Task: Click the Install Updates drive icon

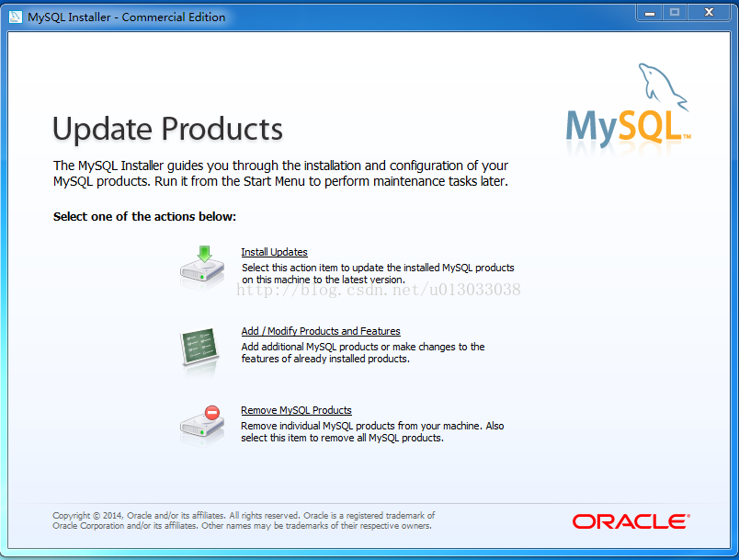Action: click(x=202, y=268)
